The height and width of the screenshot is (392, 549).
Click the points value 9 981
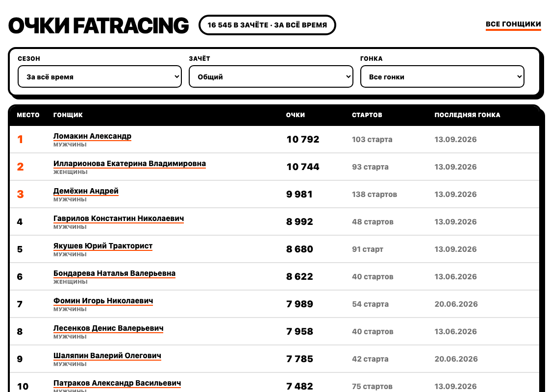point(299,194)
